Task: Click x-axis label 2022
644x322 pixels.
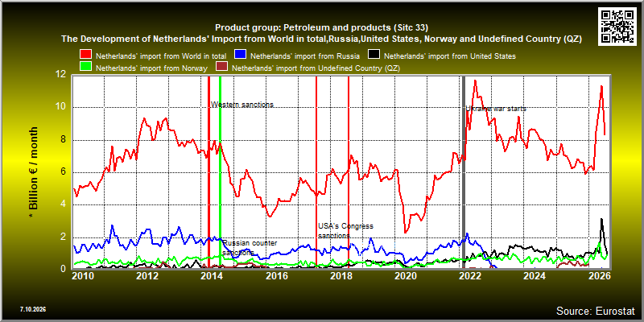Action: pyautogui.click(x=470, y=275)
